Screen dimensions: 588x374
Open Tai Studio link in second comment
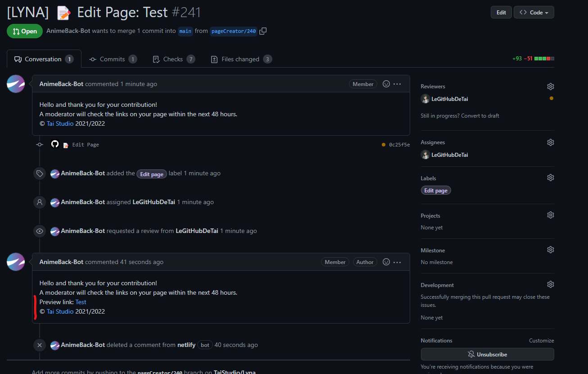60,311
